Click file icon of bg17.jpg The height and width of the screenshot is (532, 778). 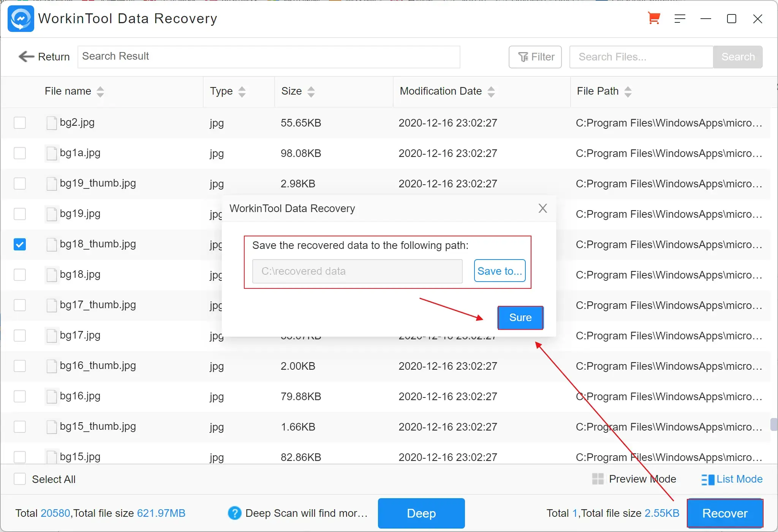pyautogui.click(x=52, y=336)
